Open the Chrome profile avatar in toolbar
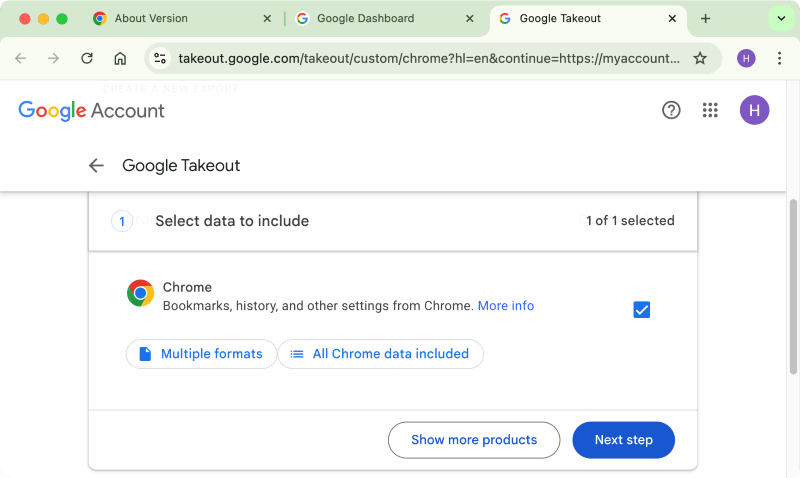 (746, 58)
